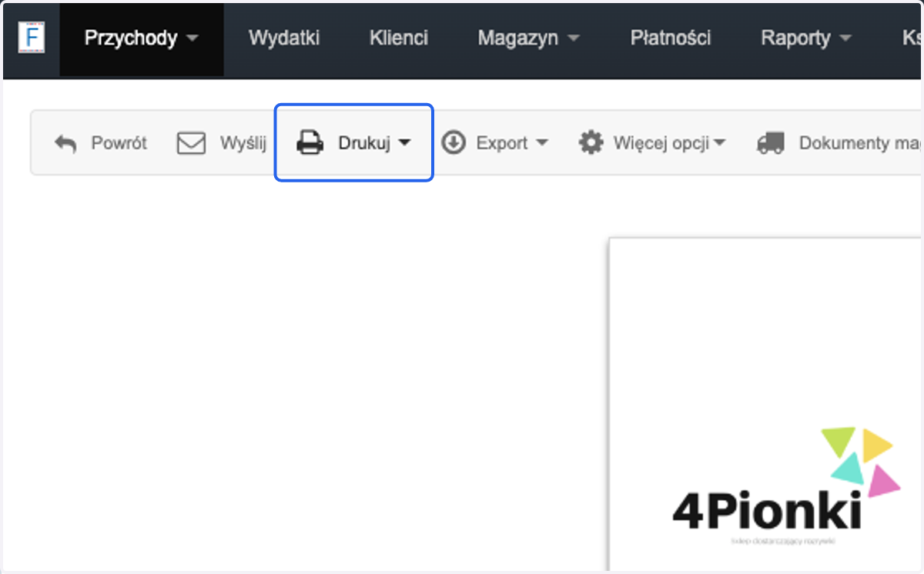Click the Więcej opcji gear icon
The height and width of the screenshot is (574, 924).
pyautogui.click(x=591, y=143)
